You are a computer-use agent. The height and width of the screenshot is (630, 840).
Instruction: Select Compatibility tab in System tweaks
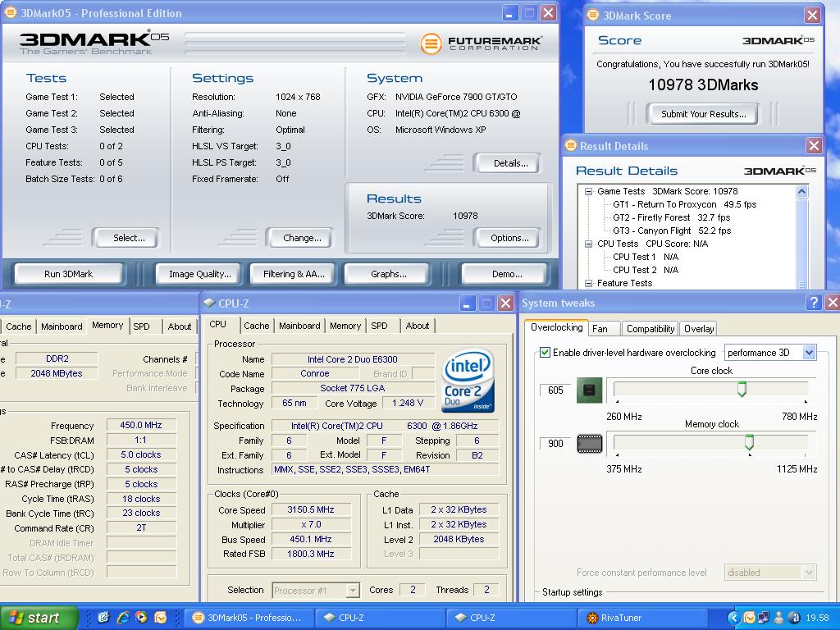pos(651,329)
